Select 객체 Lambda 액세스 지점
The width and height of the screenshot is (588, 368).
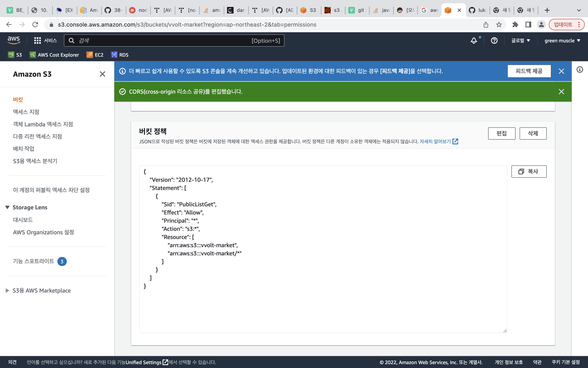click(x=43, y=124)
